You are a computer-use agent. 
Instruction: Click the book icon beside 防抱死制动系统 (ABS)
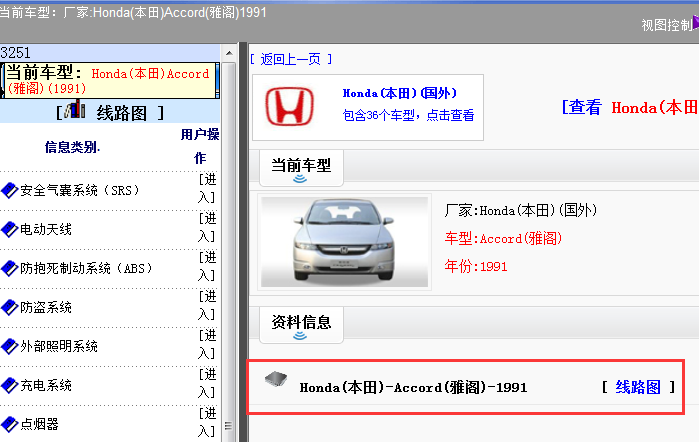pos(9,269)
